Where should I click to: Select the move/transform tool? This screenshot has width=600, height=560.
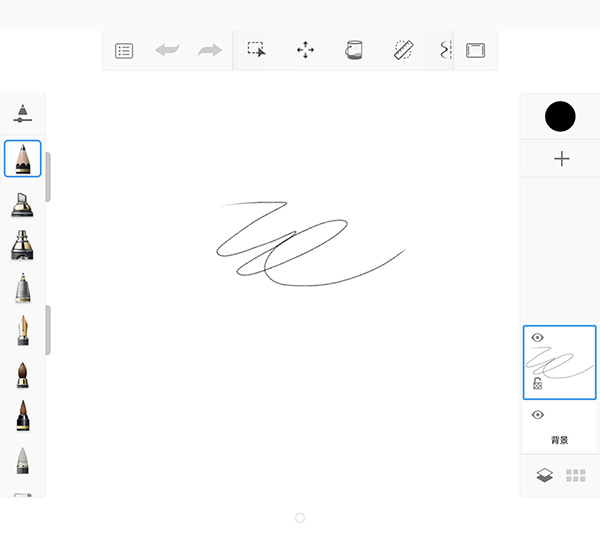(306, 50)
